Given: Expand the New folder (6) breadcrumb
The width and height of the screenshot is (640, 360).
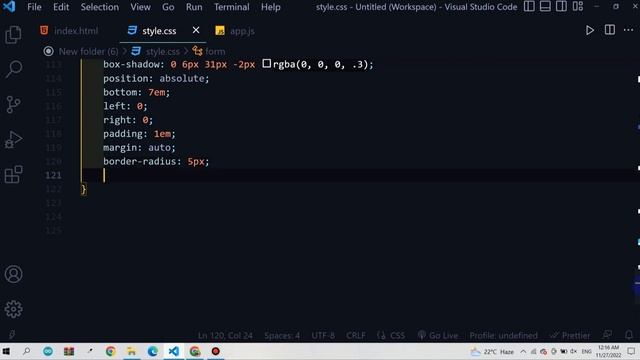Looking at the screenshot, I should 88,51.
